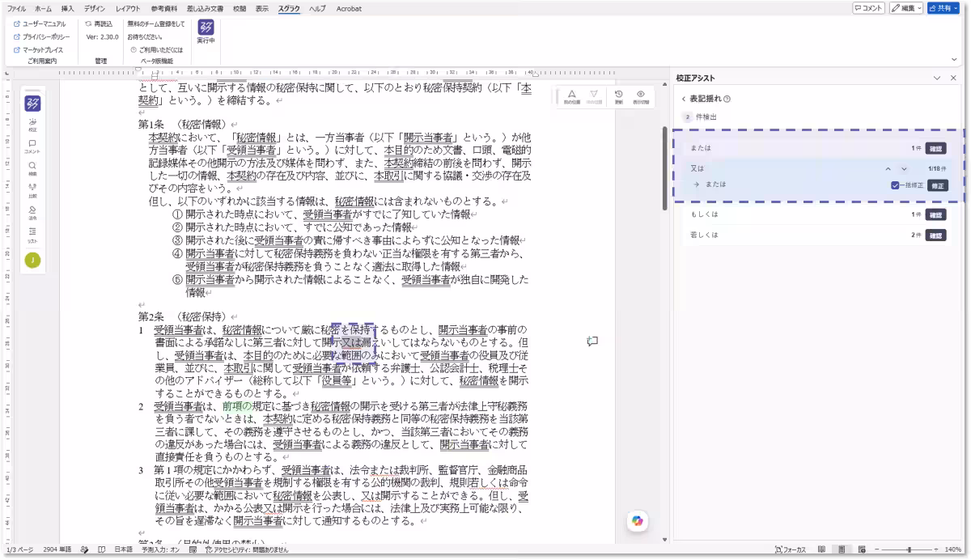Click the 修正 fix button

[x=937, y=185]
